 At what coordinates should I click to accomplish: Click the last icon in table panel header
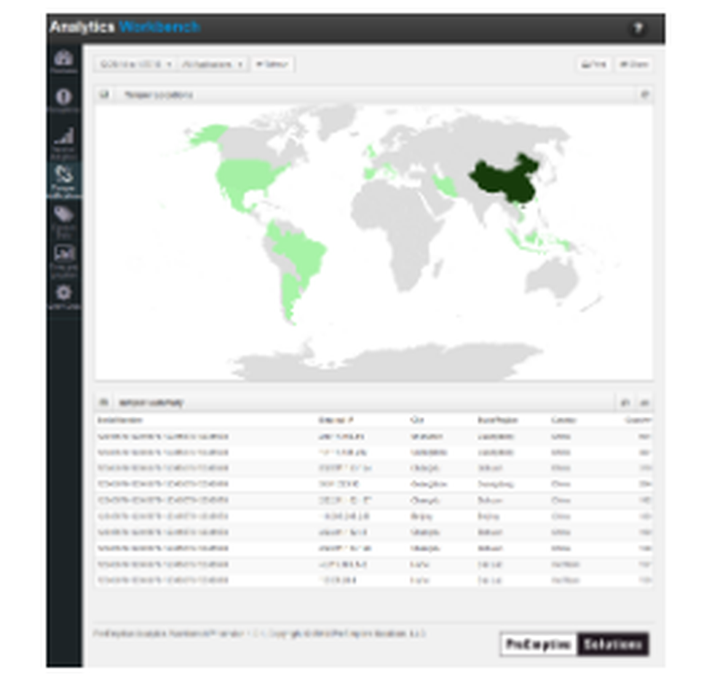click(x=644, y=402)
